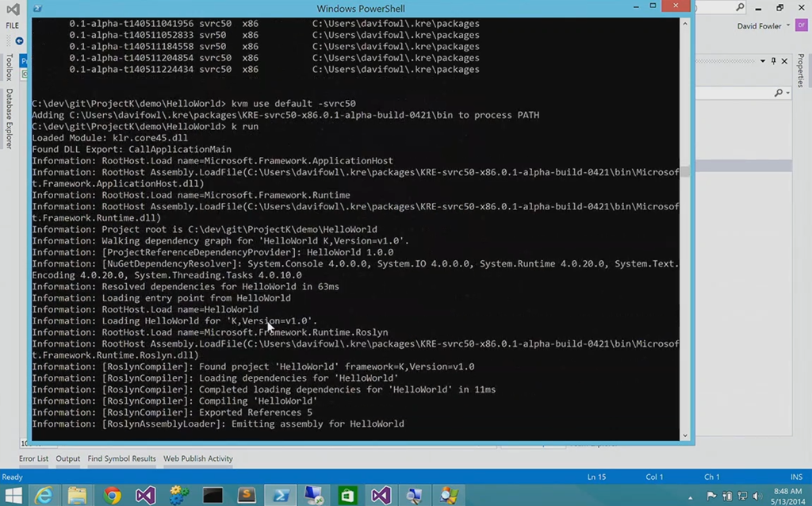This screenshot has height=506, width=812.
Task: Click the 0.1-alpha-t140511041956 version row
Action: [x=274, y=24]
